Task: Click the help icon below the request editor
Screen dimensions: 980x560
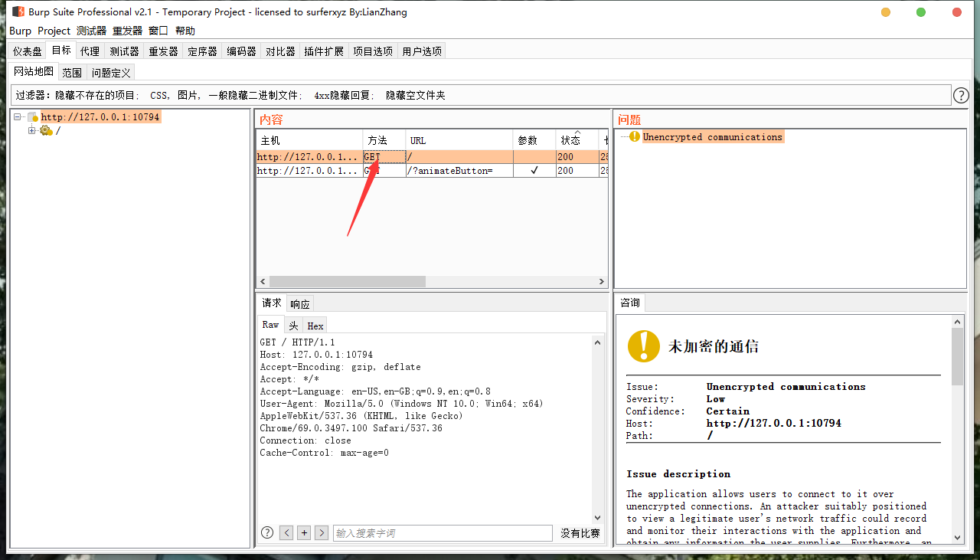Action: click(266, 532)
